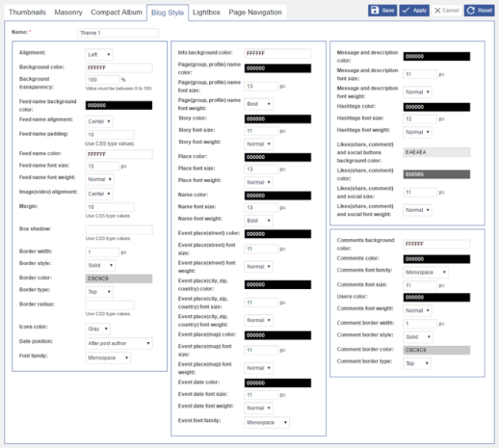Click the Background color FFFFFF field
This screenshot has height=448, width=499.
[x=119, y=68]
